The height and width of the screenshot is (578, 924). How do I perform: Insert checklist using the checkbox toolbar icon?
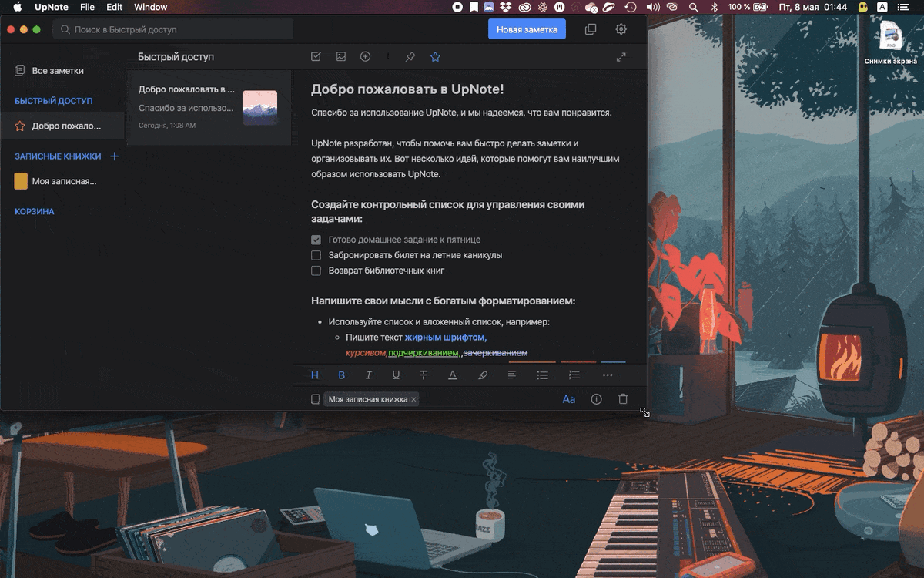point(316,56)
